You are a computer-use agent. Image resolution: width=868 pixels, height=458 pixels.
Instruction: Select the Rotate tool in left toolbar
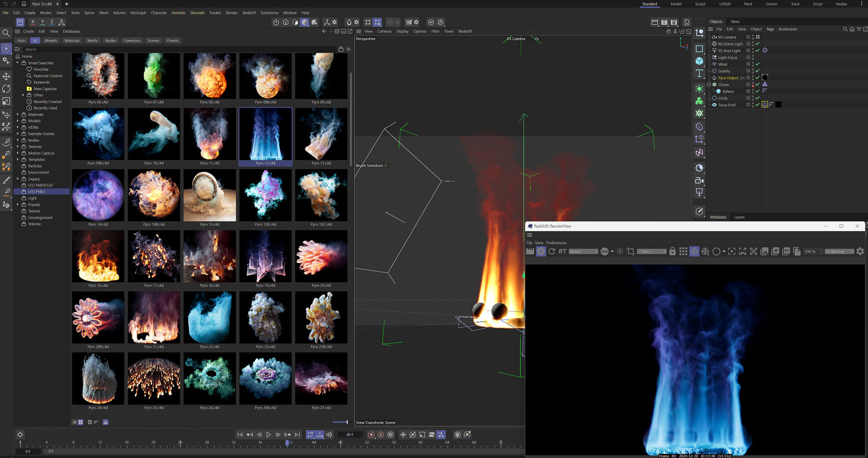pyautogui.click(x=6, y=89)
